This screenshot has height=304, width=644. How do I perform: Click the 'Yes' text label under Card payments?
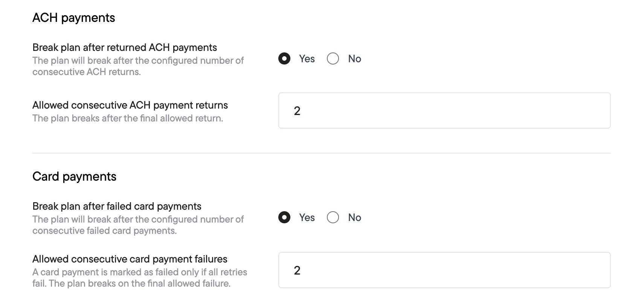point(307,218)
